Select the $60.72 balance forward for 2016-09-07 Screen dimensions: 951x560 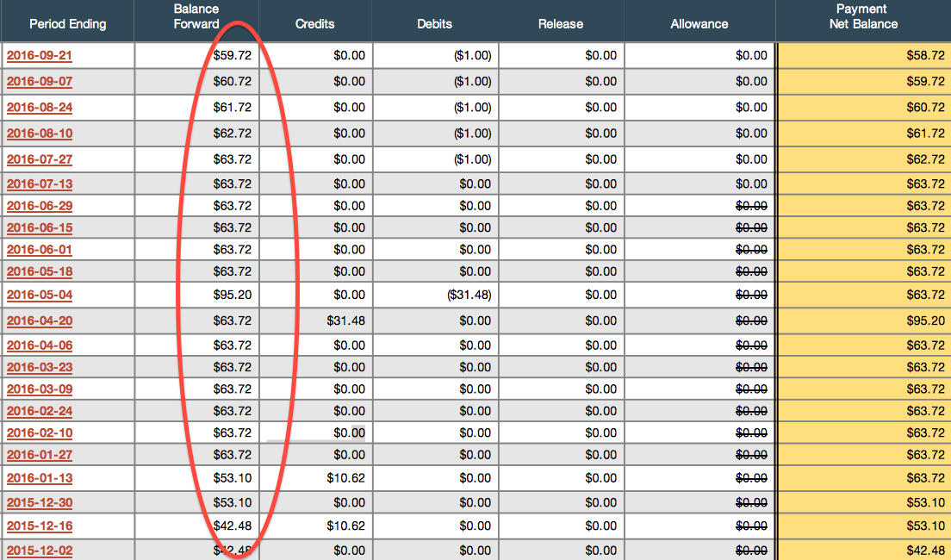click(x=233, y=81)
